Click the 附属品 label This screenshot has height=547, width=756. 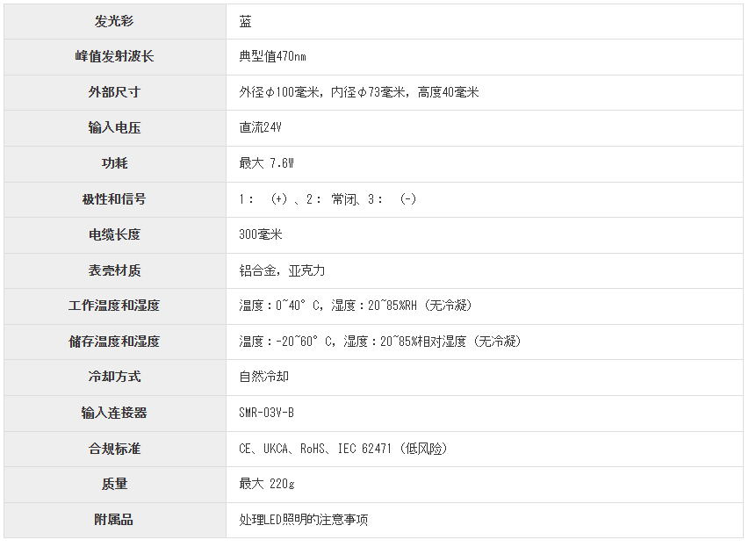pyautogui.click(x=114, y=520)
